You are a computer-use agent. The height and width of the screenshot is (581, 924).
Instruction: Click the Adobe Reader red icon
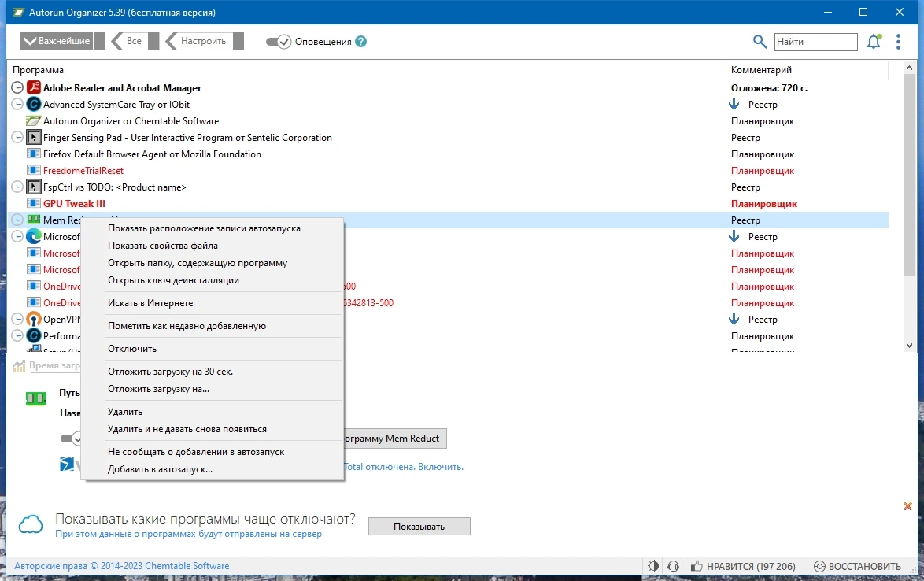(x=34, y=88)
